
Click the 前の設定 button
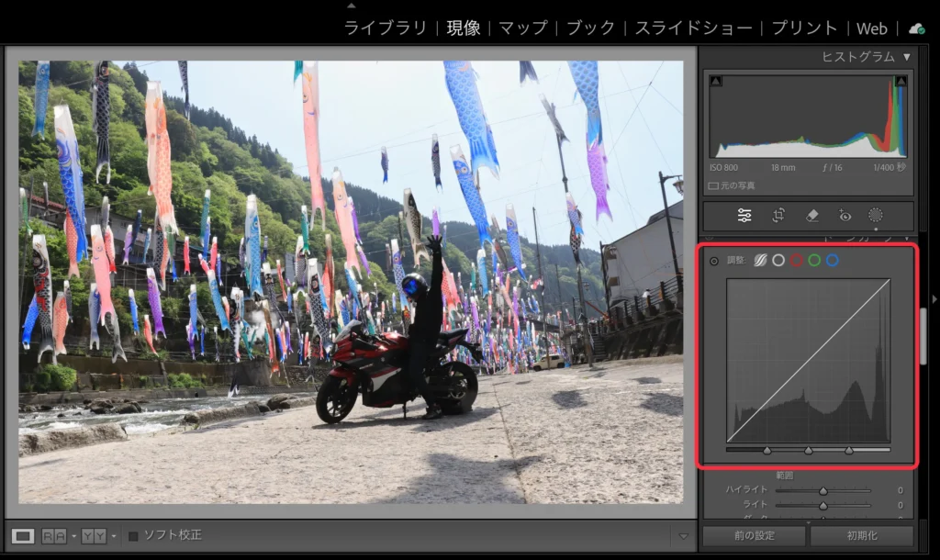pos(754,536)
